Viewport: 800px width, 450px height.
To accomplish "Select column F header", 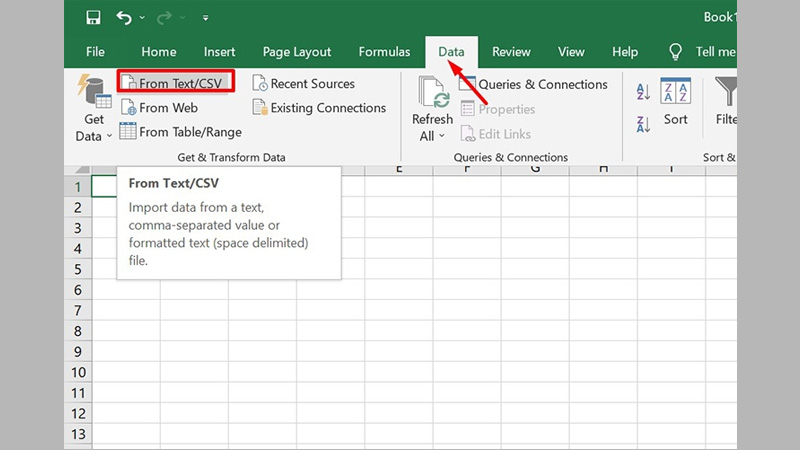I will (467, 170).
